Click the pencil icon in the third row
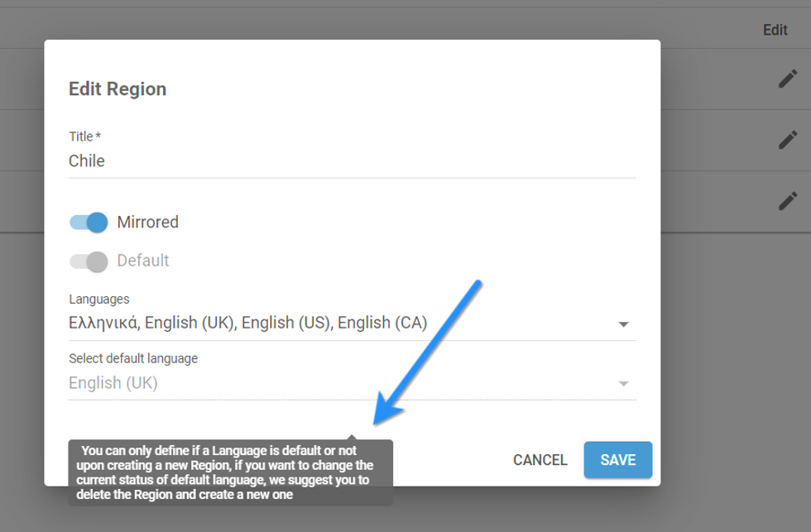The image size is (811, 532). click(x=788, y=201)
